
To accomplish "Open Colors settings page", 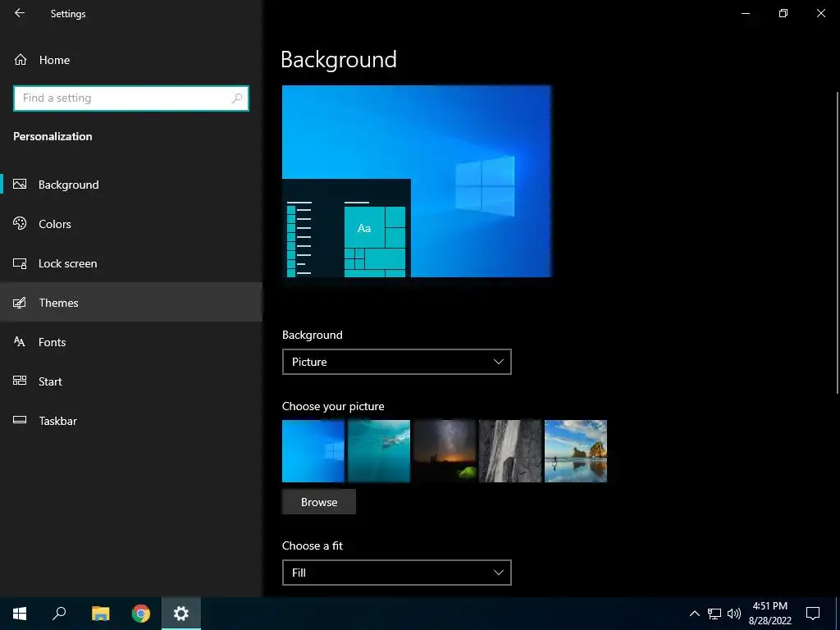I will pyautogui.click(x=131, y=224).
